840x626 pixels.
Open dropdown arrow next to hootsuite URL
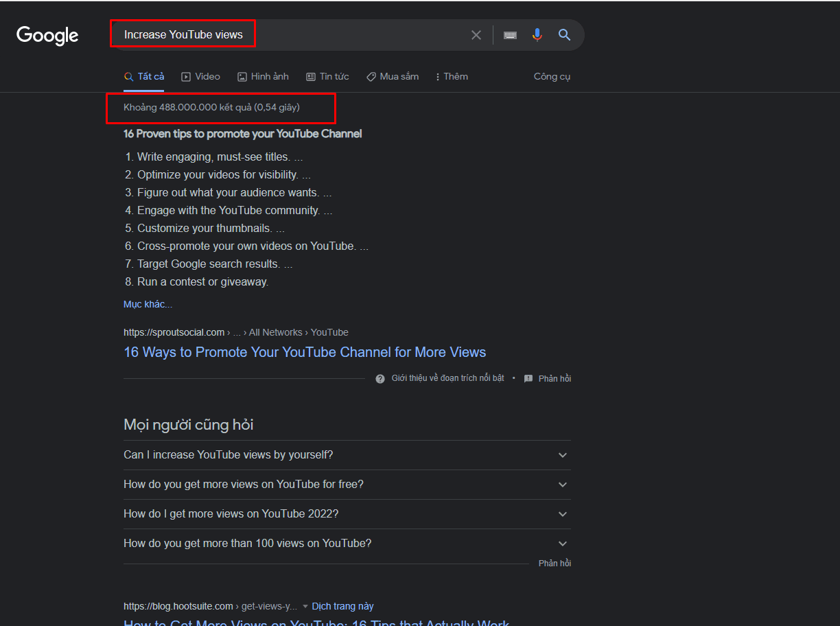coord(305,607)
